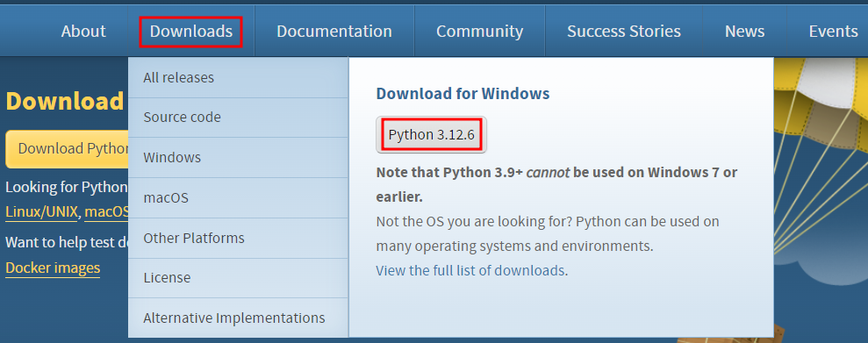Click the Python 3.12.6 download button

431,135
